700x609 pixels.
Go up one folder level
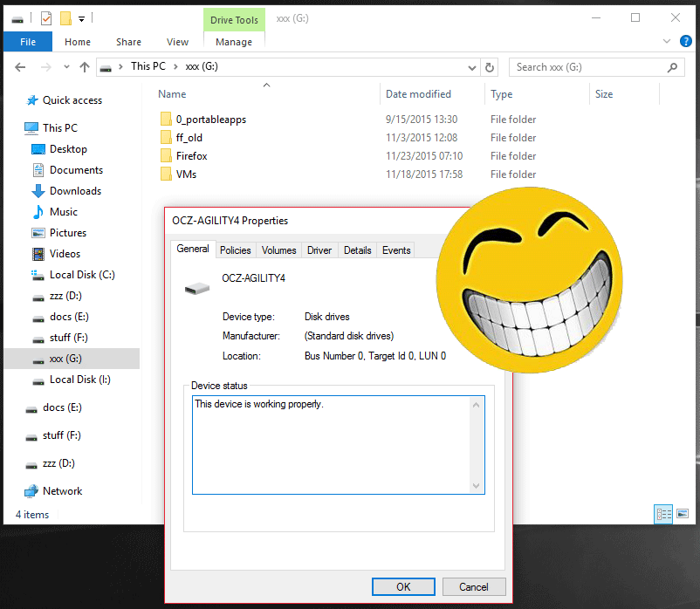tap(85, 67)
